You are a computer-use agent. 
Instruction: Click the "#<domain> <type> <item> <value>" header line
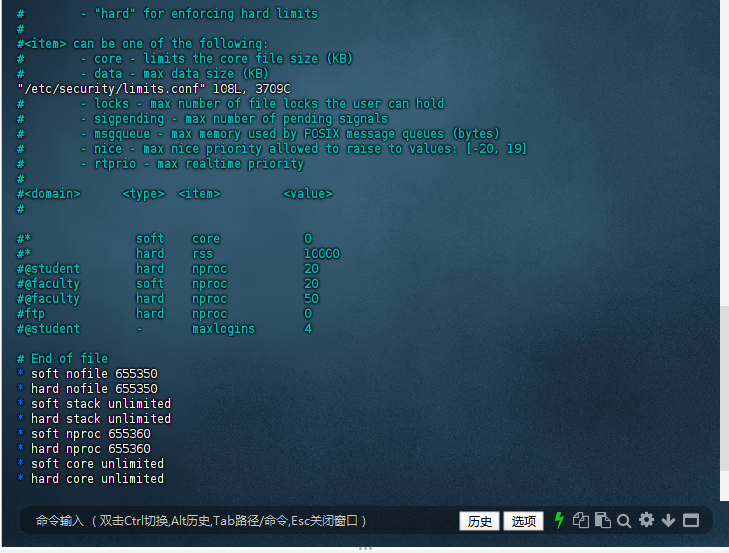pyautogui.click(x=175, y=194)
